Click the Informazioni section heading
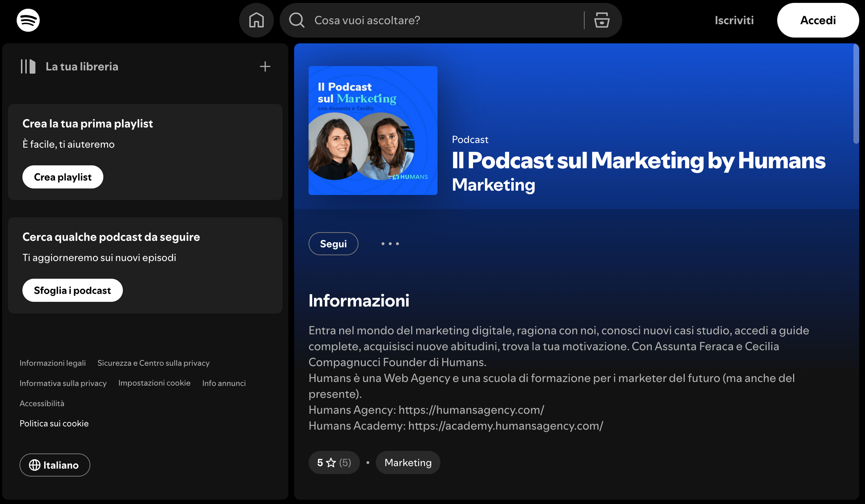 tap(359, 301)
